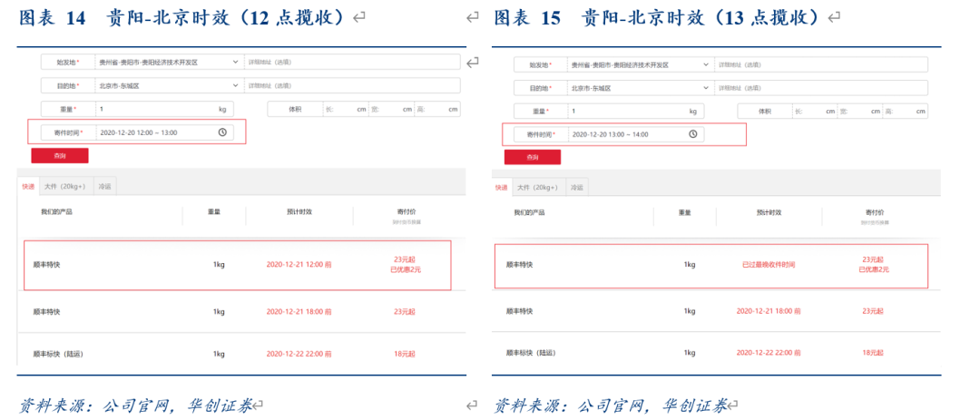
Task: Click 寄付价 header in Figure 15
Action: coord(874,212)
